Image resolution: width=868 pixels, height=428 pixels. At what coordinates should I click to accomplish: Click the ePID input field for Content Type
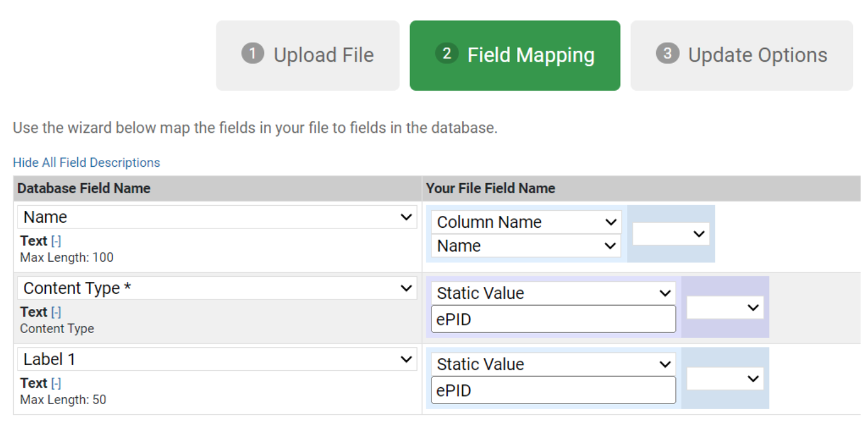(554, 319)
